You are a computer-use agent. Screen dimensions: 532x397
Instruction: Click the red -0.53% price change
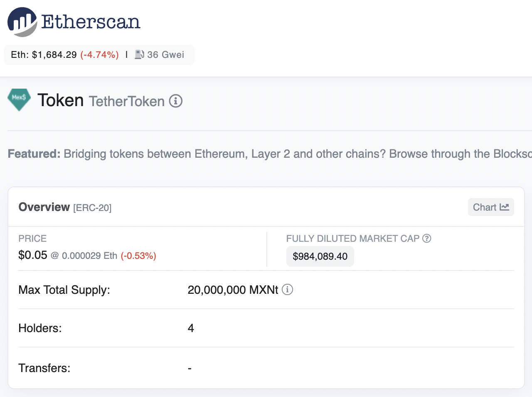point(138,256)
